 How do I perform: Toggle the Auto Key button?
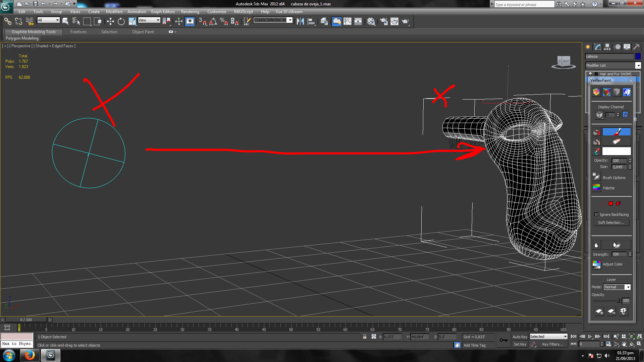(x=520, y=337)
